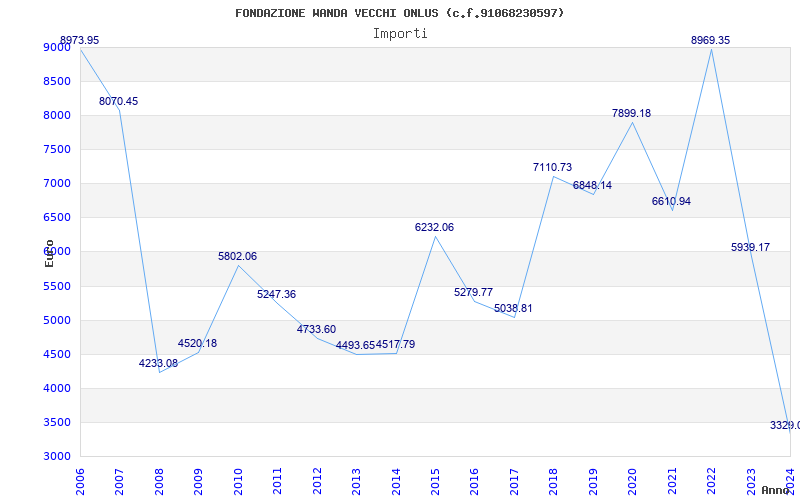Click the 6610.94 data label
The height and width of the screenshot is (500, 800).
click(671, 202)
